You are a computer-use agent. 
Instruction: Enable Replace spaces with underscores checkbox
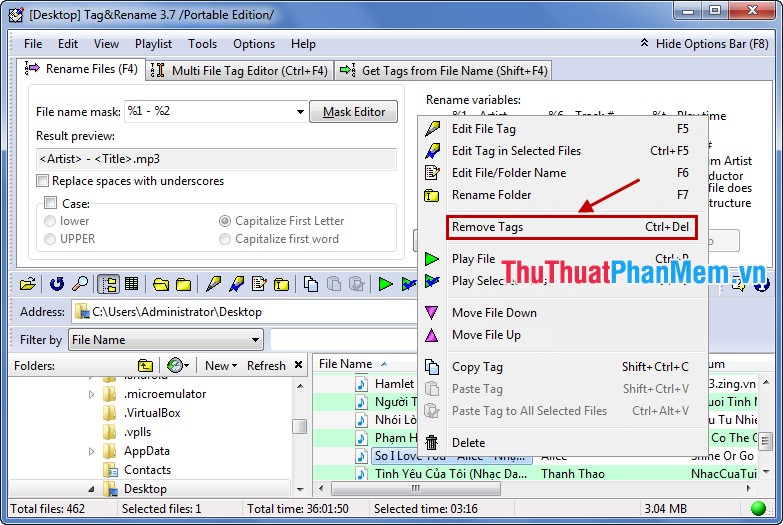pos(42,180)
